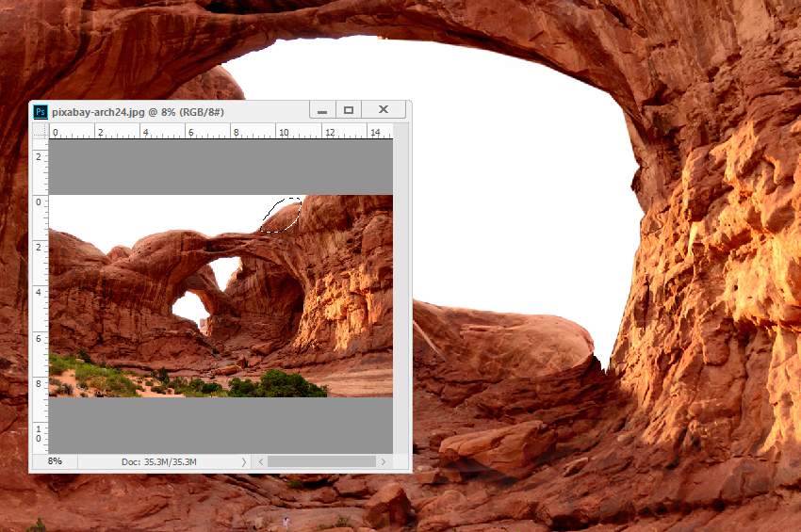Click the 8% zoom level field

coord(55,461)
